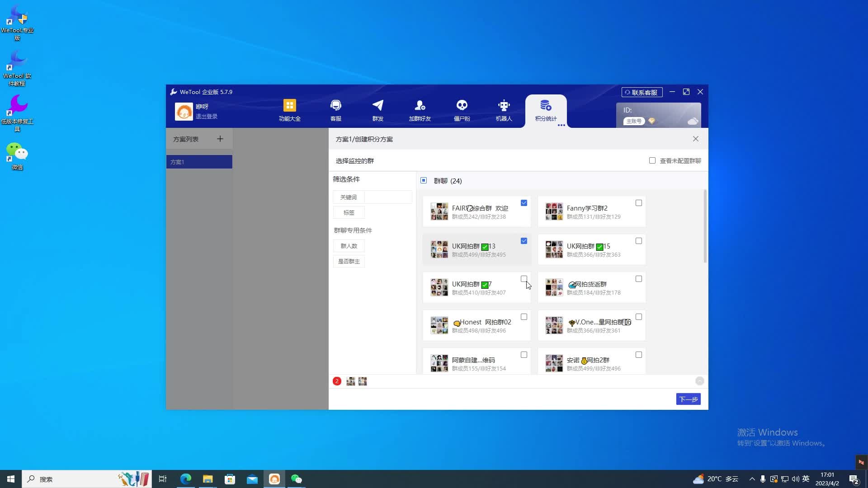Viewport: 868px width, 488px height.
Task: Toggle the 群聊 (24) select-all checkbox
Action: pyautogui.click(x=424, y=180)
